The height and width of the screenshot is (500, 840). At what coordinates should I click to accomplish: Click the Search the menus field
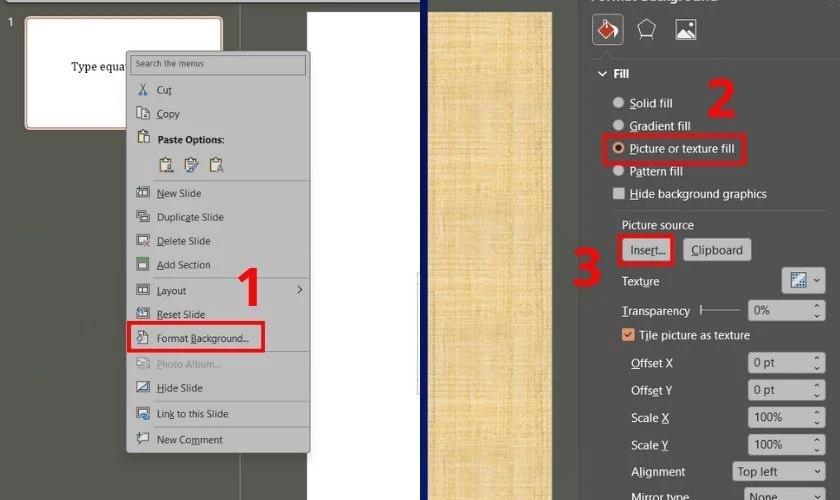[x=218, y=64]
